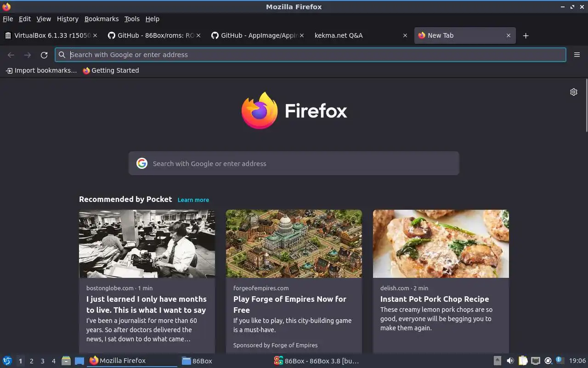Open the Getting Started bookmark
588x368 pixels.
pos(111,70)
